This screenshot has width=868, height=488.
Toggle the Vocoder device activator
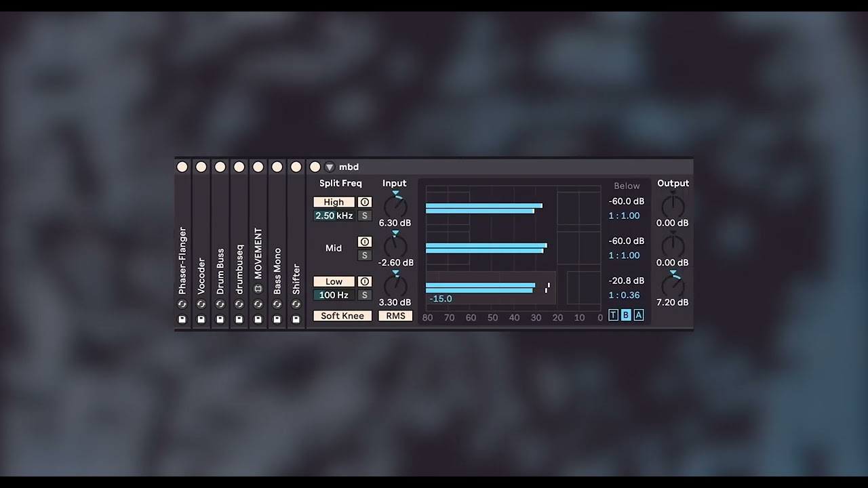coord(201,167)
